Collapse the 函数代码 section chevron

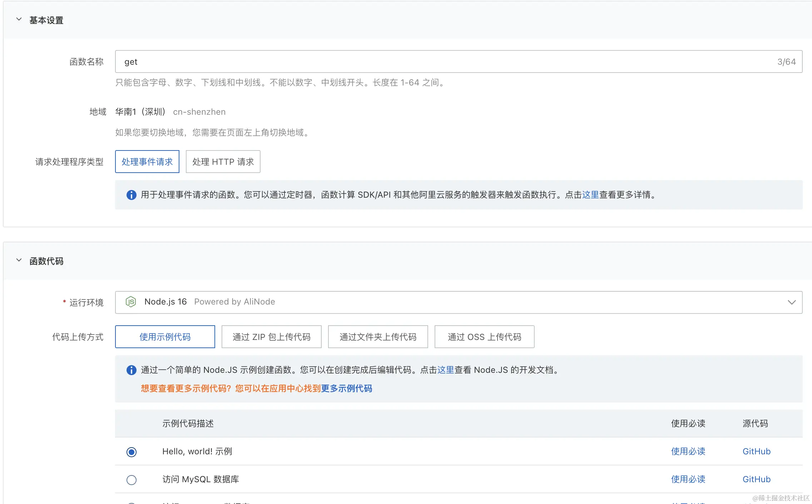(x=19, y=261)
